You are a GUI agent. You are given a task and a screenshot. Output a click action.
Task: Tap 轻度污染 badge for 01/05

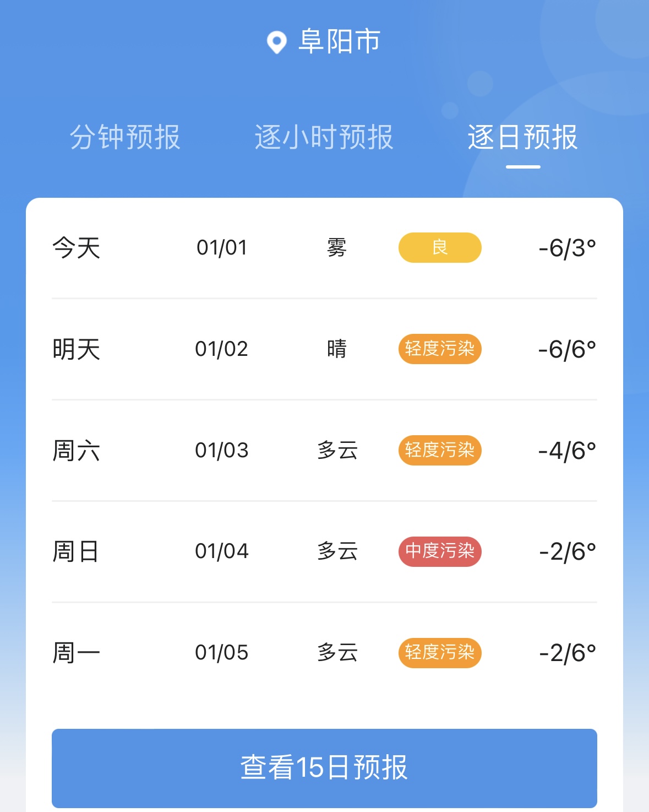[x=440, y=653]
